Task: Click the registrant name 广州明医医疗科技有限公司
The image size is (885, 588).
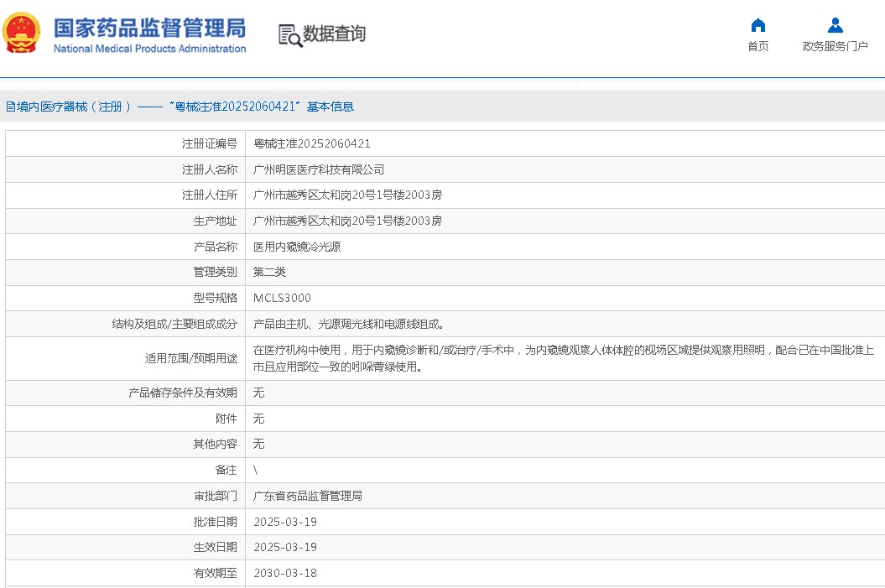Action: tap(319, 169)
